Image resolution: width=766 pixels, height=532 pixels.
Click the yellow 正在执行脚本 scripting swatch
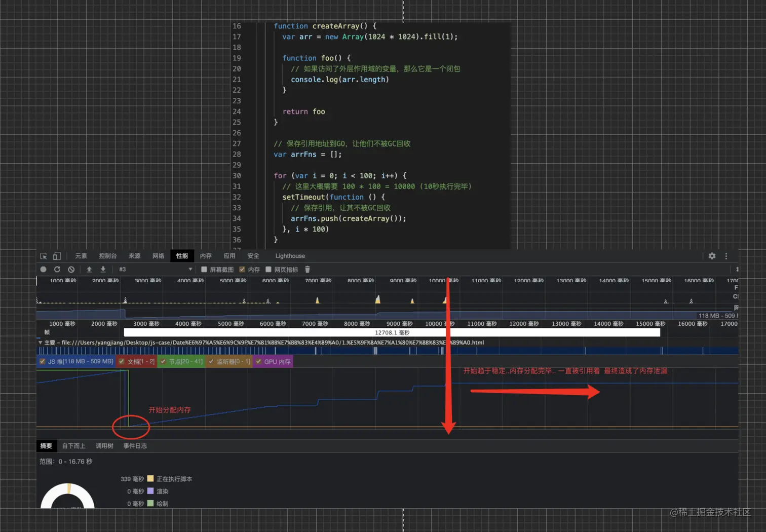tap(150, 478)
